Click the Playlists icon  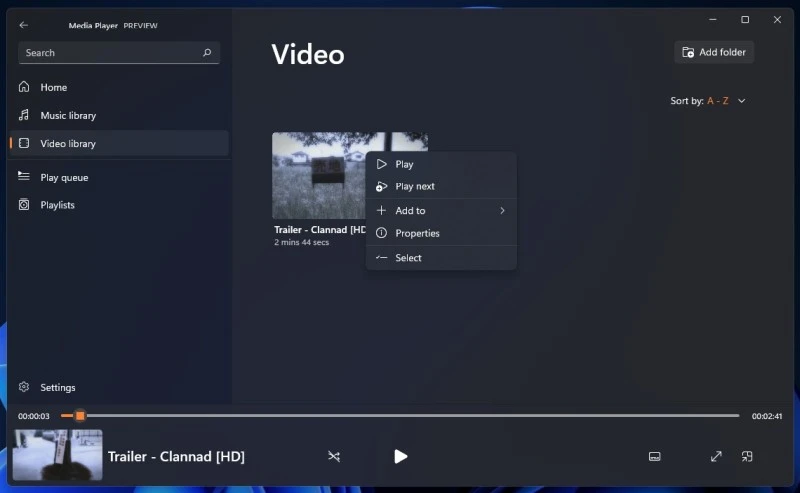point(24,205)
